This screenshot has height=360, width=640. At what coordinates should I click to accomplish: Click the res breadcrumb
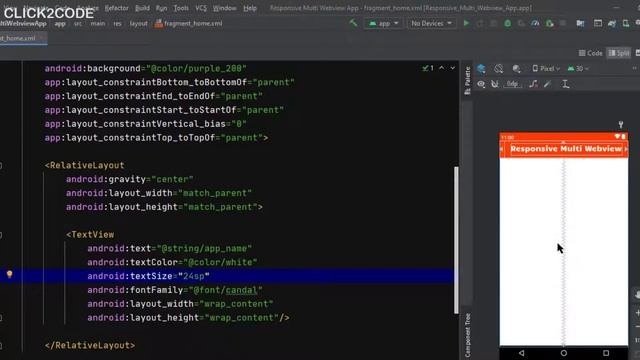point(117,24)
